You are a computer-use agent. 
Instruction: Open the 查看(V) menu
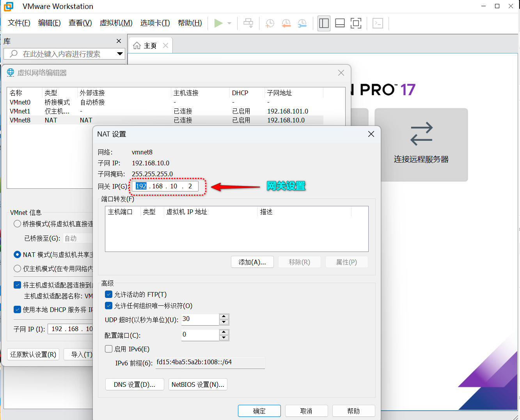click(x=80, y=23)
